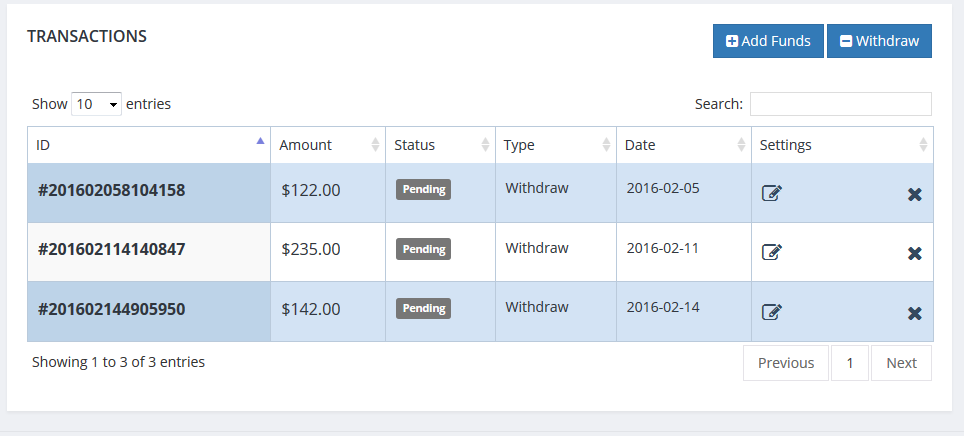The image size is (964, 436).
Task: Sort transactions by Date column
Action: point(683,145)
